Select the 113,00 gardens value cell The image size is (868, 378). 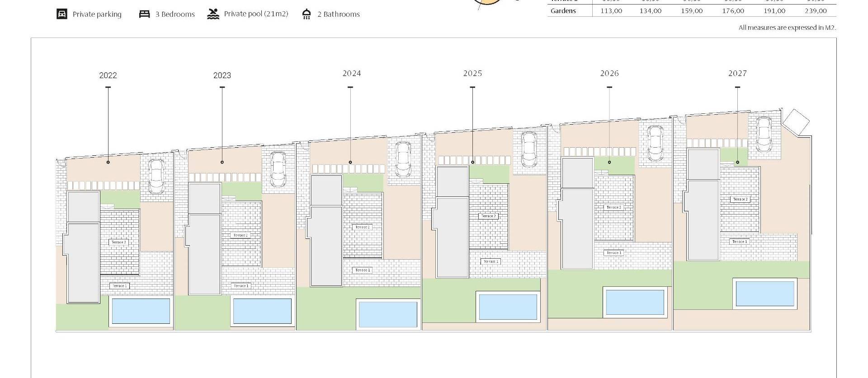tap(611, 11)
